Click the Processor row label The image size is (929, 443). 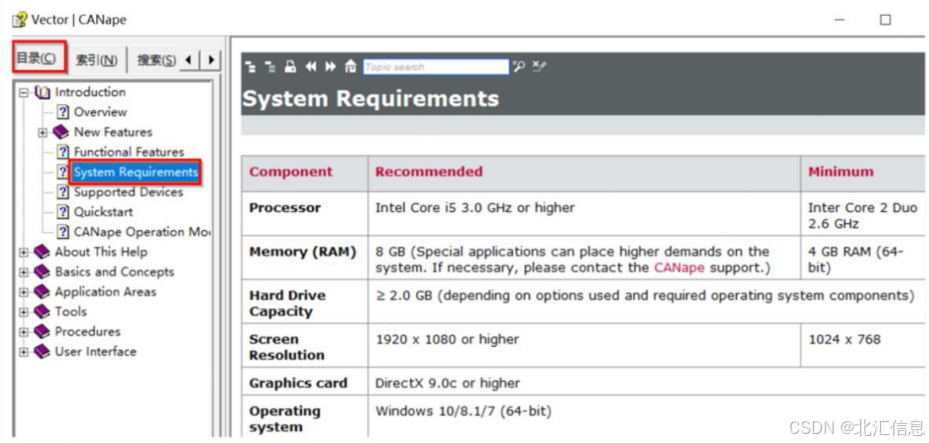click(285, 208)
